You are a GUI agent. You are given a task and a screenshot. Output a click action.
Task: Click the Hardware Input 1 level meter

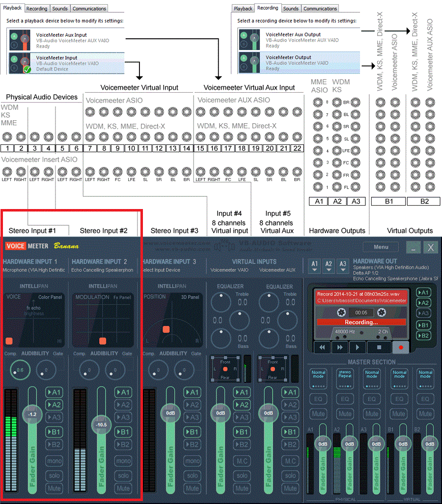click(x=11, y=440)
